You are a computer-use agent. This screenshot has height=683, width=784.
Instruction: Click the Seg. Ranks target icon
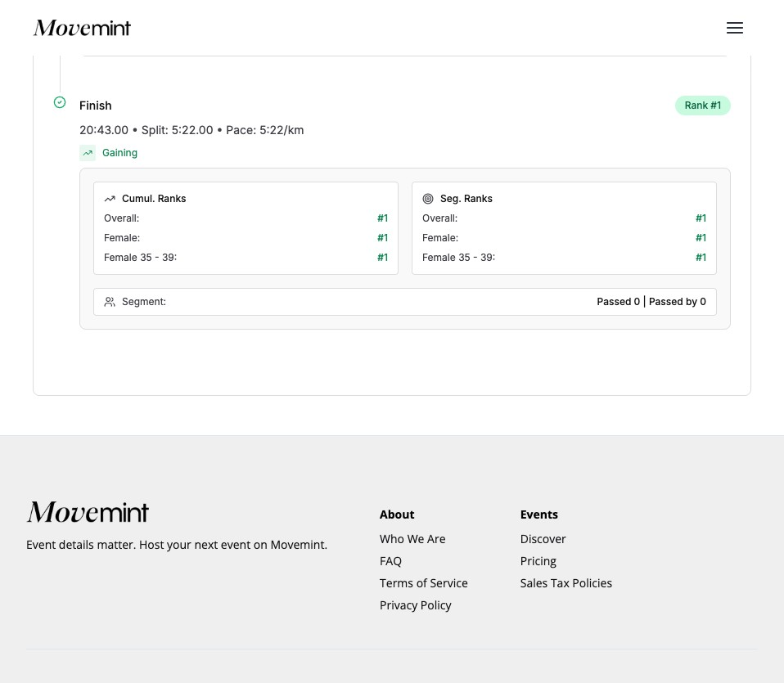tap(428, 199)
